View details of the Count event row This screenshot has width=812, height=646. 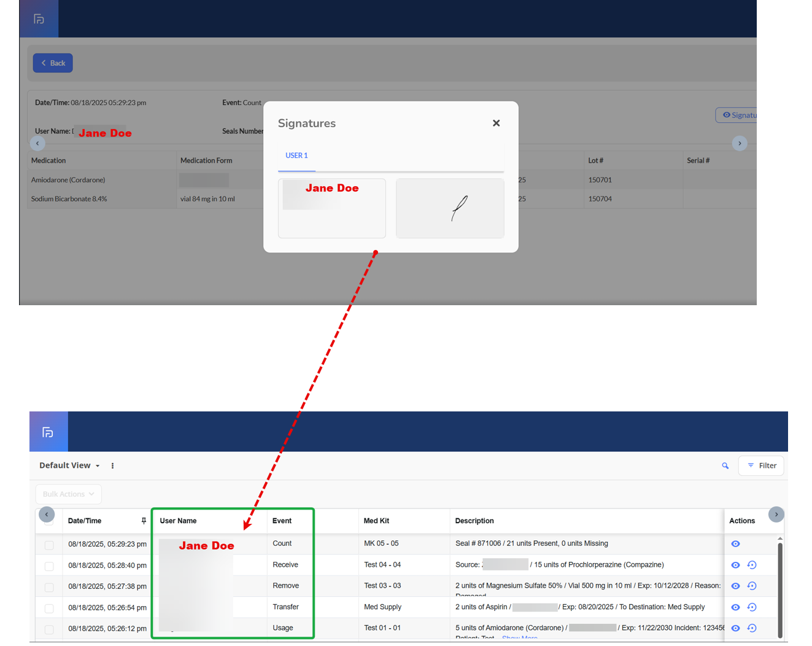735,544
